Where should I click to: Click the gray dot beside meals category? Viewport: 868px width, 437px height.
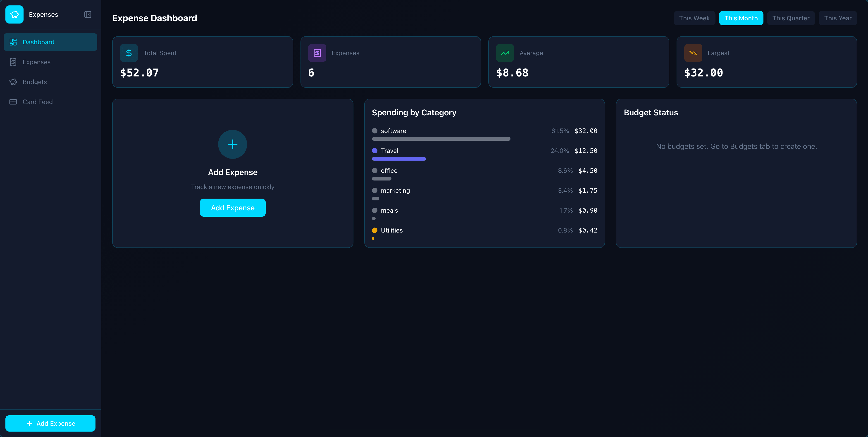[375, 211]
